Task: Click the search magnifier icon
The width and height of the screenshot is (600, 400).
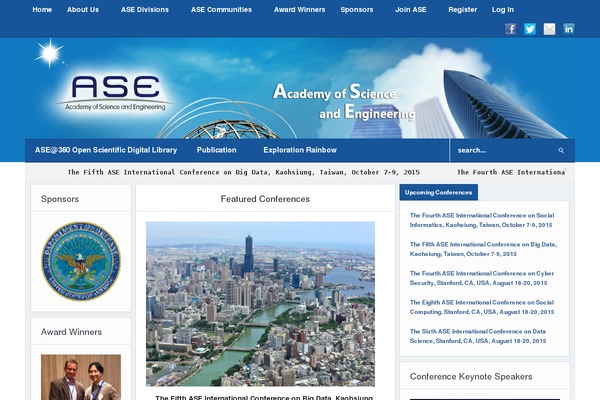Action: click(561, 150)
